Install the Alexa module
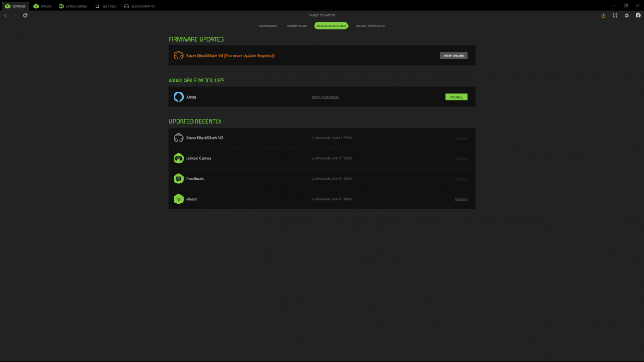This screenshot has height=362, width=644. click(x=456, y=97)
